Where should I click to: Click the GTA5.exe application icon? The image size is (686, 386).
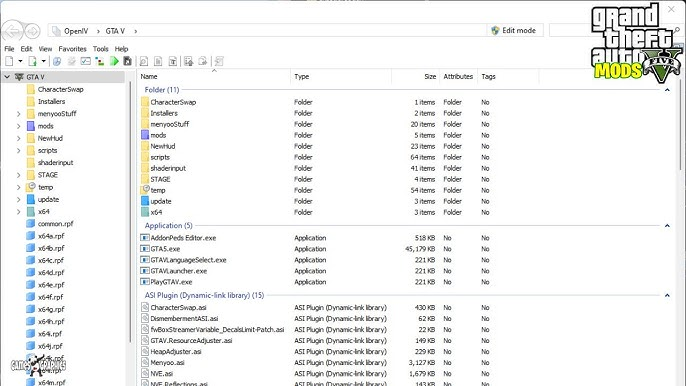pyautogui.click(x=145, y=249)
